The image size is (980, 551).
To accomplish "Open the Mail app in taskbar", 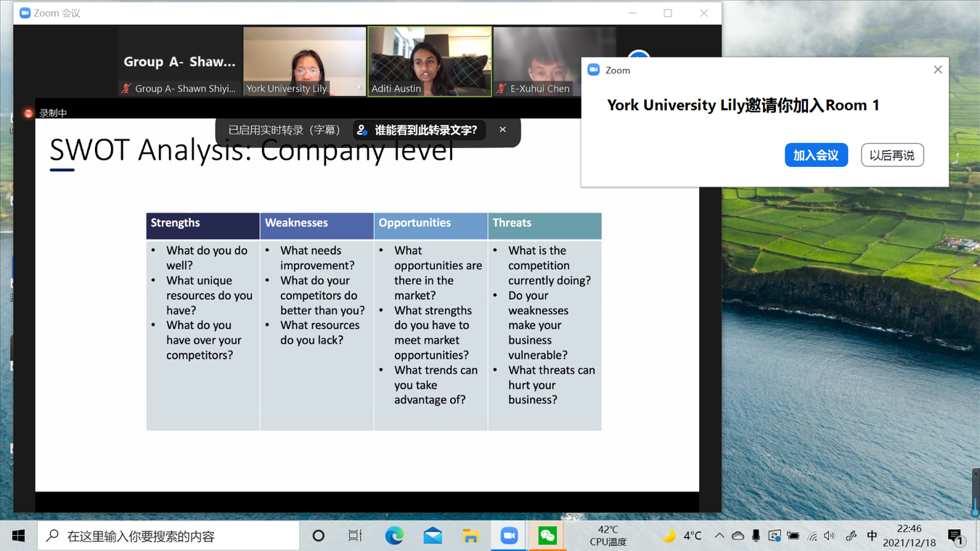I will point(433,536).
